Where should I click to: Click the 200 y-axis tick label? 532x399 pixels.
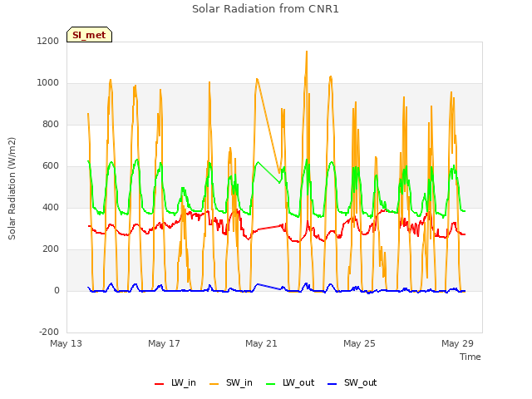click(51, 249)
